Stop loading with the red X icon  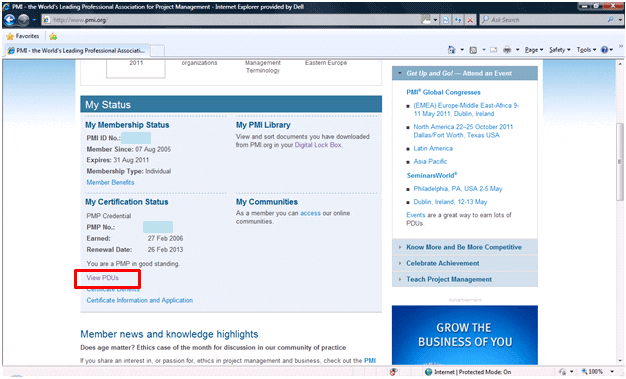471,20
